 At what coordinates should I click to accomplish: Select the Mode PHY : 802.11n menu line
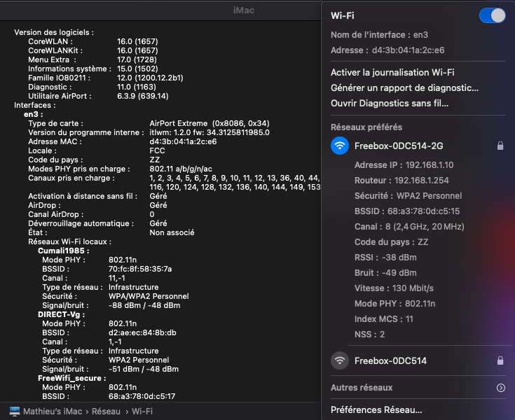pos(395,304)
